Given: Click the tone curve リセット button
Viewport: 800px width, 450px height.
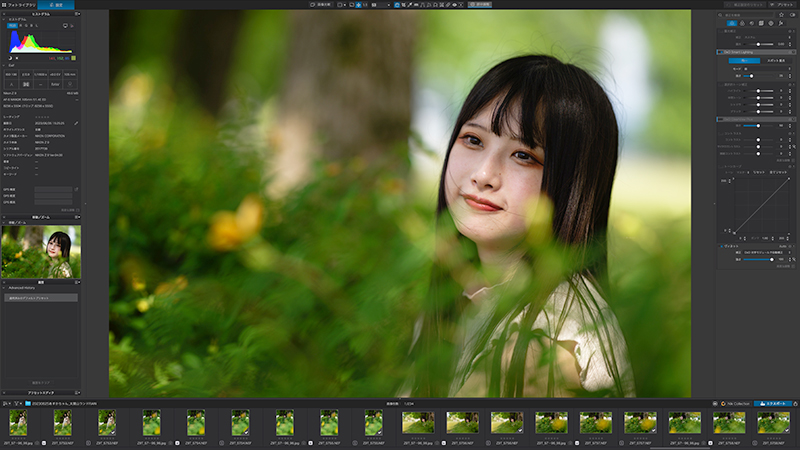Looking at the screenshot, I should (x=759, y=172).
